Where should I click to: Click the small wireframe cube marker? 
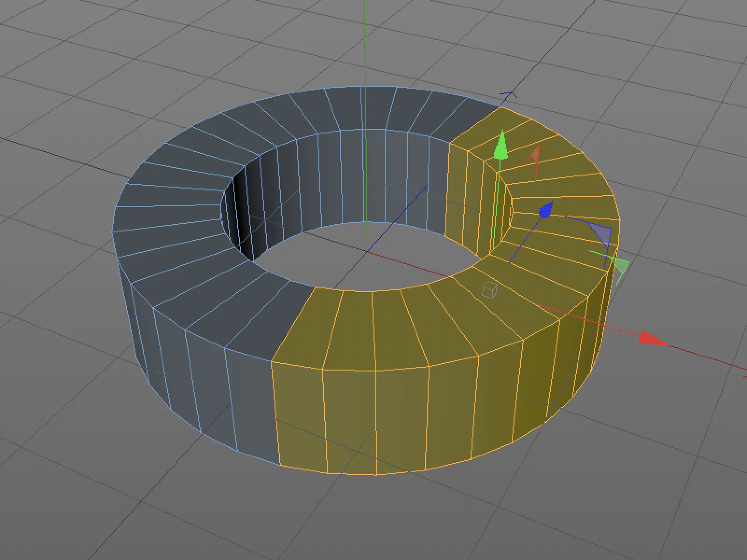click(489, 290)
